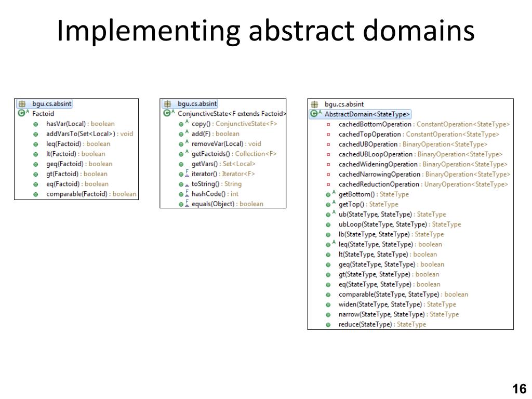Select getVars() : Set<Local> member
The width and height of the screenshot is (532, 399).
point(223,164)
